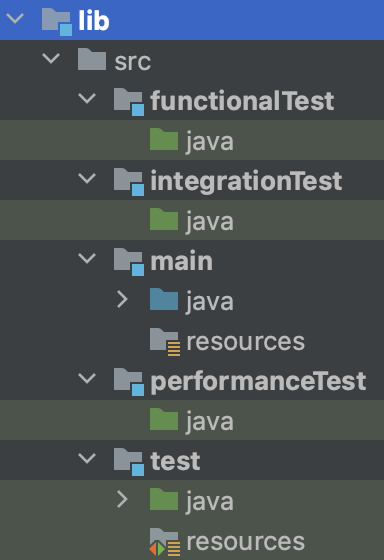
Task: Select the main module label
Action: point(181,261)
